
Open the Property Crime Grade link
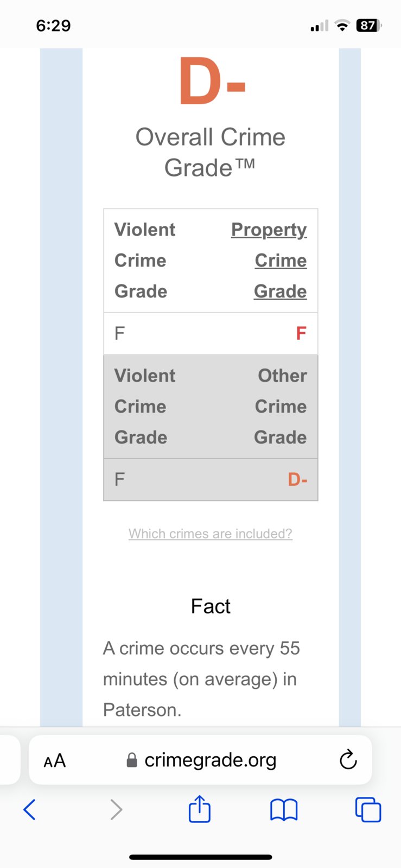coord(269,260)
